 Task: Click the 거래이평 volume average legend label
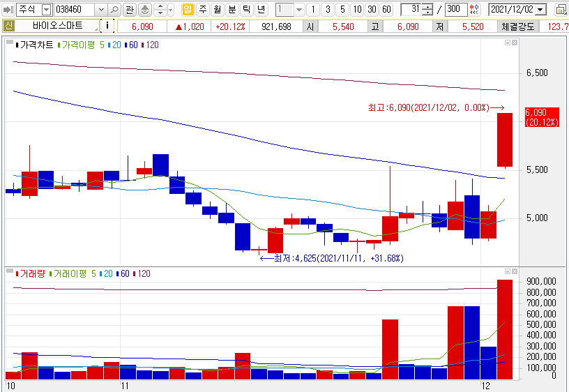coord(70,273)
